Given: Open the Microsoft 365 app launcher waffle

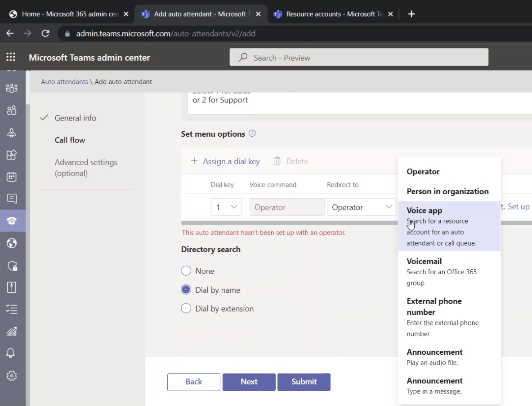Looking at the screenshot, I should [x=11, y=57].
